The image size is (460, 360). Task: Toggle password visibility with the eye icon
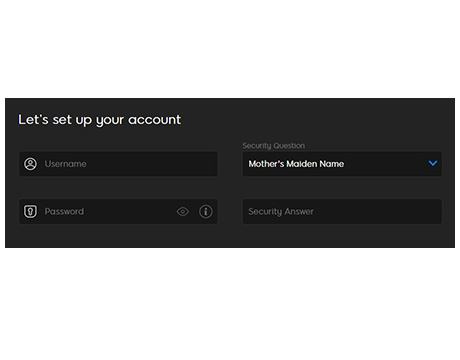183,211
